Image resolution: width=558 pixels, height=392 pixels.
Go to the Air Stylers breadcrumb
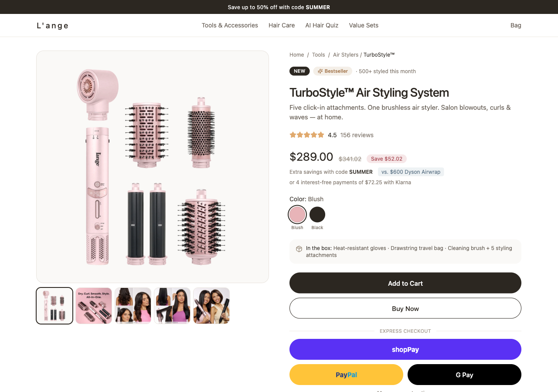pos(346,54)
